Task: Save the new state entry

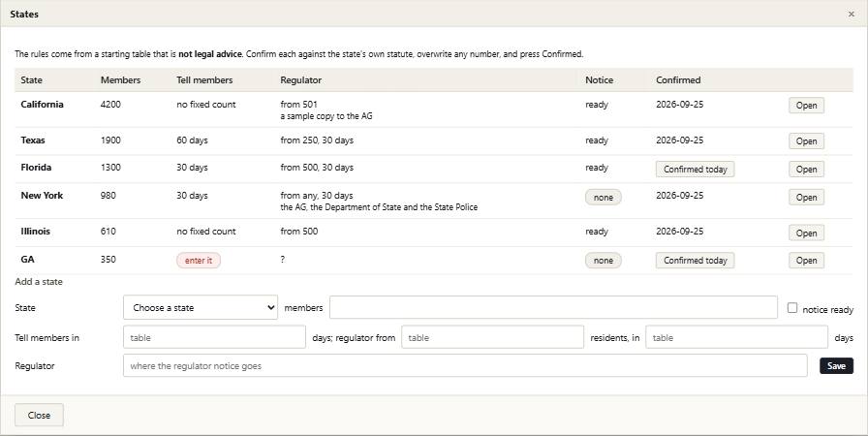Action: (836, 365)
